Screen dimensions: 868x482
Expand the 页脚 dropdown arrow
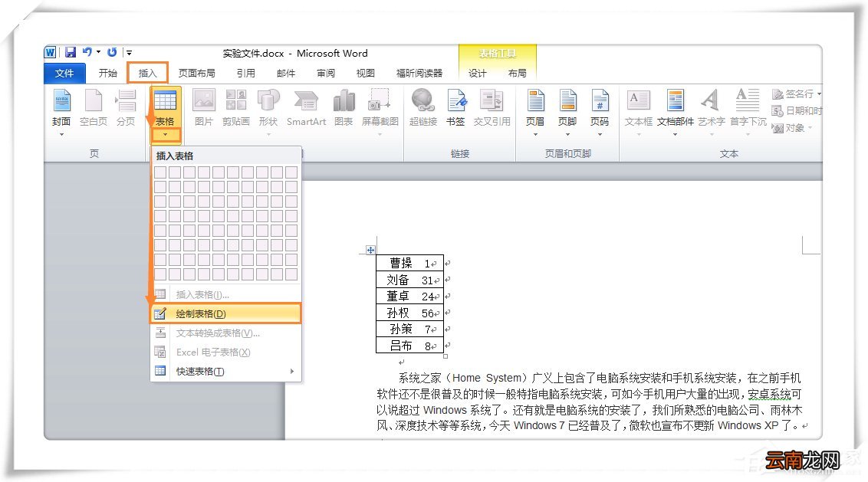[567, 134]
